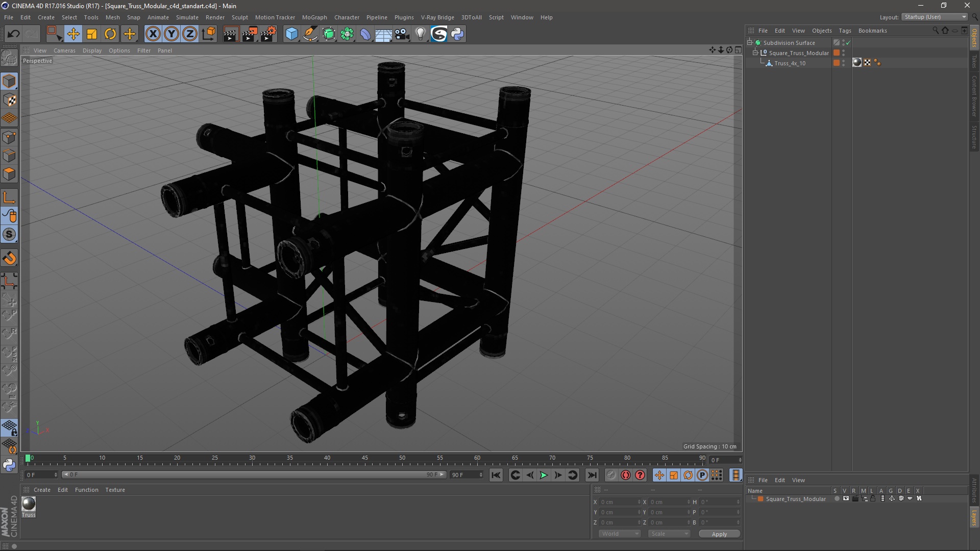Screen dimensions: 980x551
Task: Click the V-Ray Bridge menu
Action: tap(437, 17)
